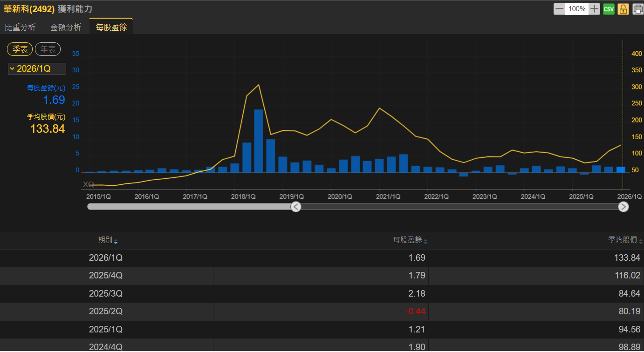Export data with the CSV icon

click(x=609, y=9)
